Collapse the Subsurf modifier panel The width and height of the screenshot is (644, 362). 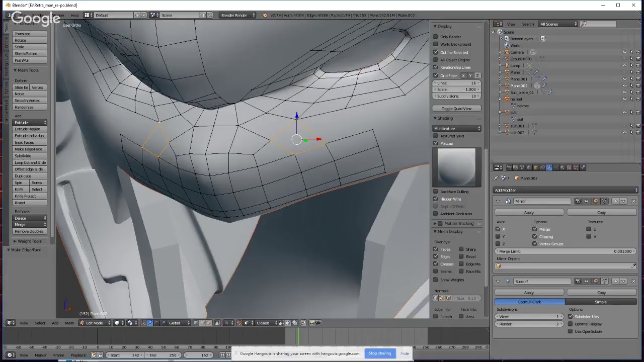point(498,281)
